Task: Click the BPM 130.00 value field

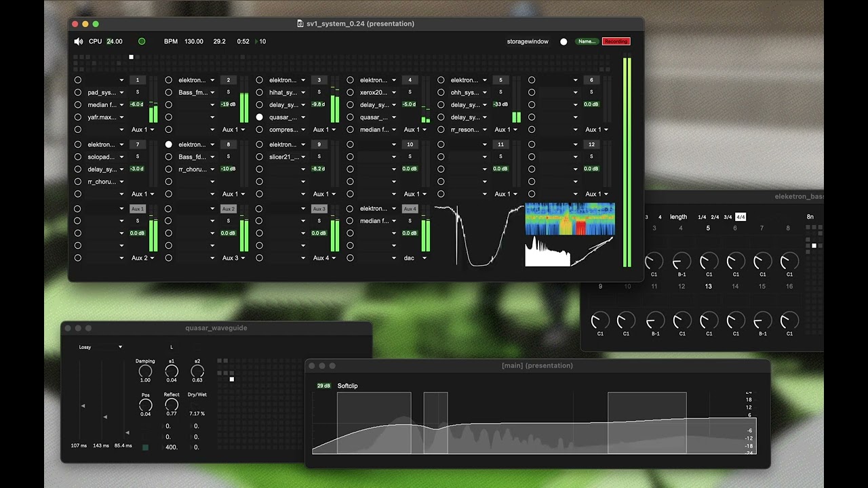Action: point(193,41)
